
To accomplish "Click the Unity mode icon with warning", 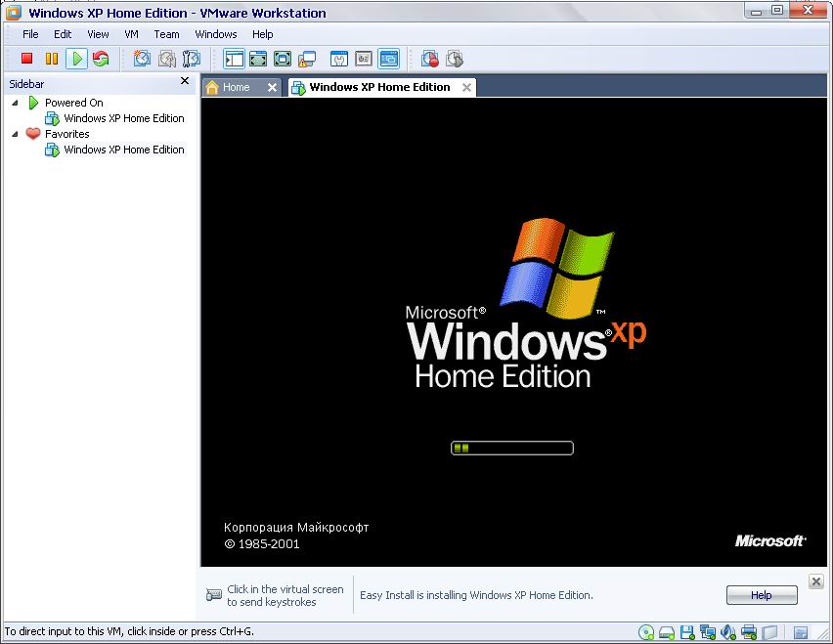I will tap(307, 59).
